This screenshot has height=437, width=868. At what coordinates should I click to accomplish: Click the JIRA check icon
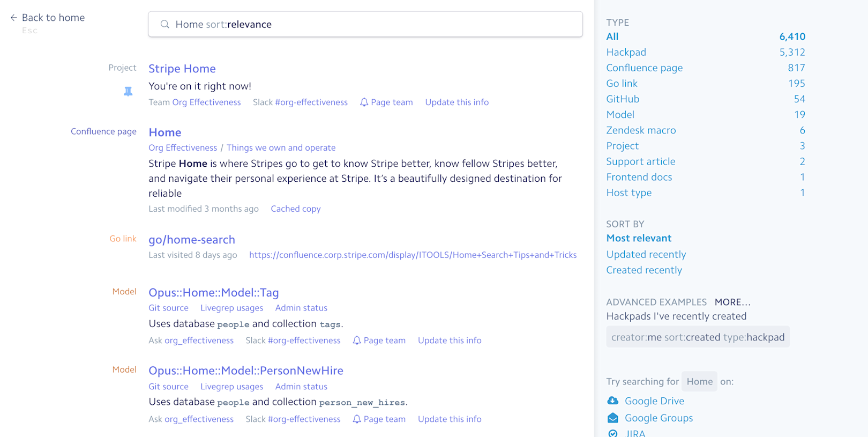tap(612, 433)
